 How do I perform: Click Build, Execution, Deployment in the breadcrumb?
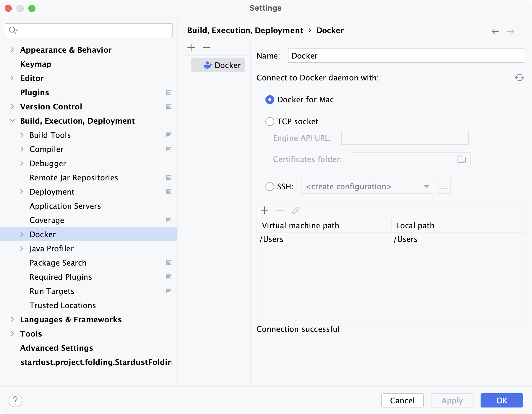[x=245, y=30]
